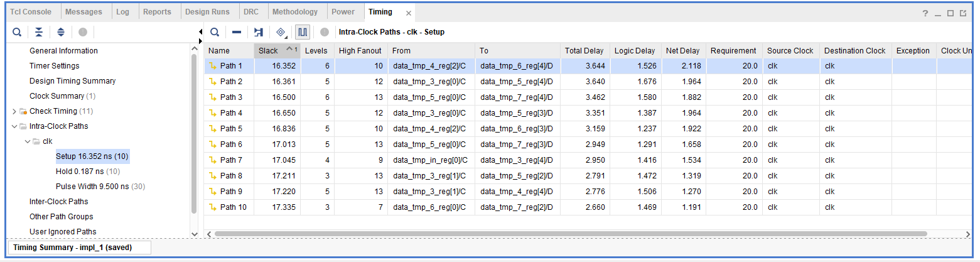Sort by the Total Delay column header
Screen dimensions: 980x262
click(584, 50)
